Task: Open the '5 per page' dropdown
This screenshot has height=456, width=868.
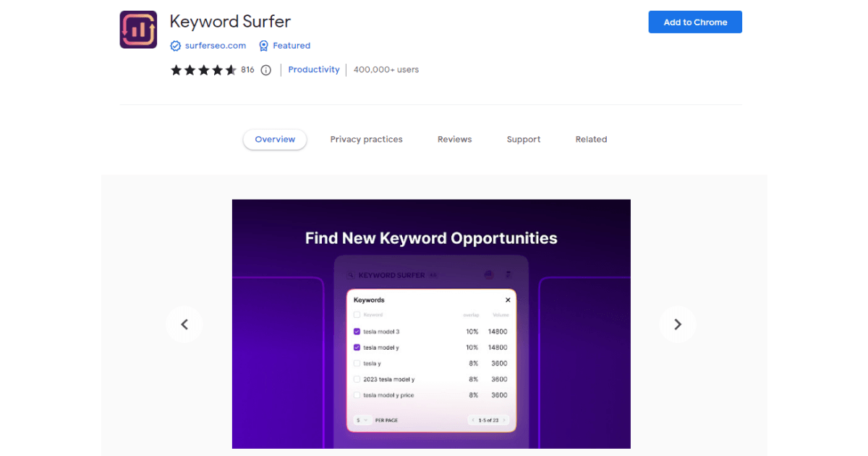Action: 362,420
